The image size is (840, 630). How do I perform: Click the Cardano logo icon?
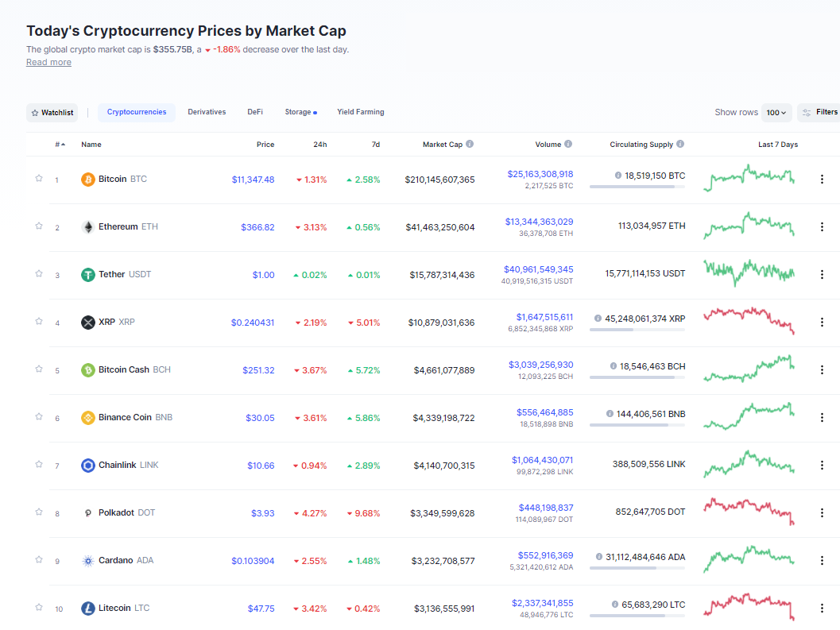(x=88, y=561)
